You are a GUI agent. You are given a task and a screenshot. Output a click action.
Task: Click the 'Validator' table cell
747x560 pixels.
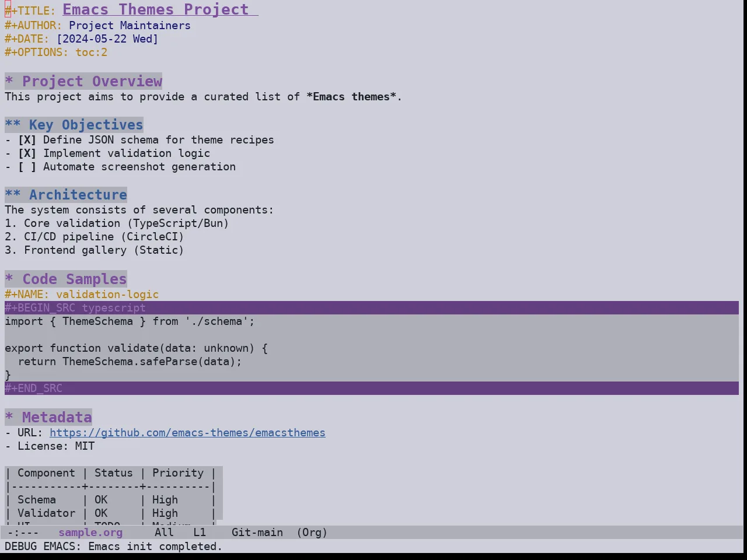(x=46, y=513)
